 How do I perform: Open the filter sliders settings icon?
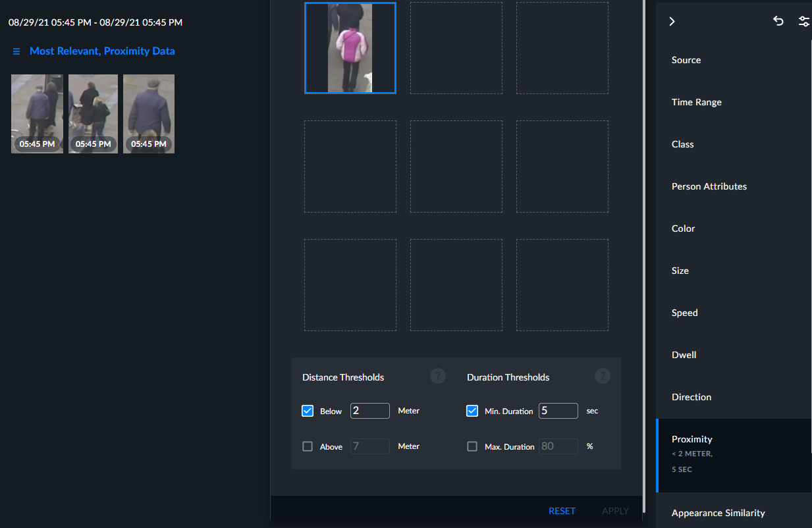tap(804, 21)
